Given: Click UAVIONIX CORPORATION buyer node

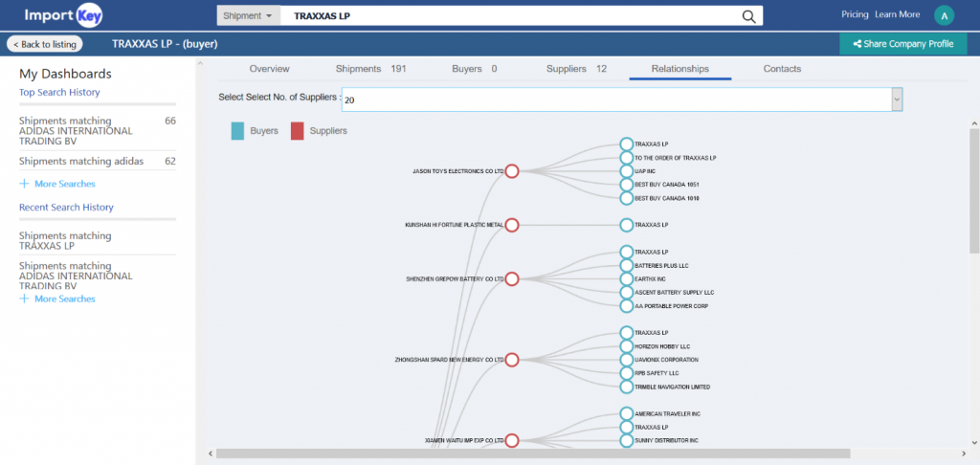Looking at the screenshot, I should point(626,360).
